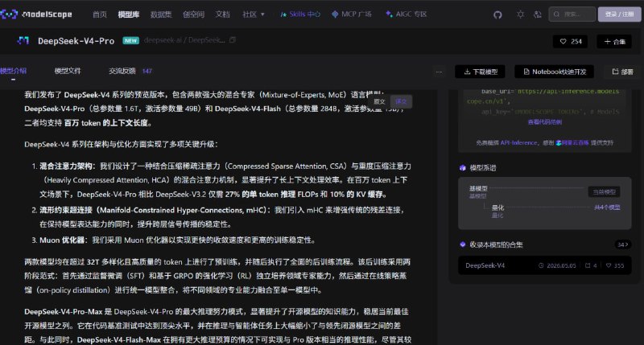Open 文档 in top navigation
This screenshot has width=644, height=345.
point(223,14)
